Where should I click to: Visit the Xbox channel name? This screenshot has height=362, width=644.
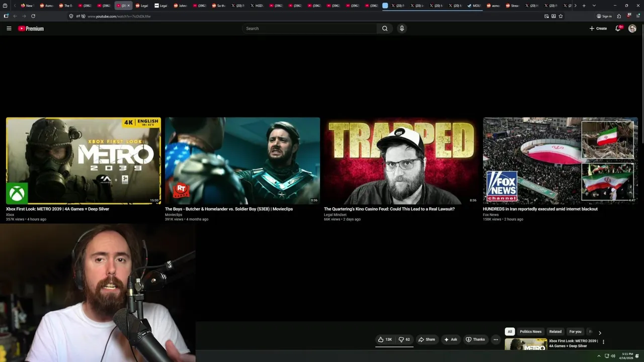click(10, 215)
